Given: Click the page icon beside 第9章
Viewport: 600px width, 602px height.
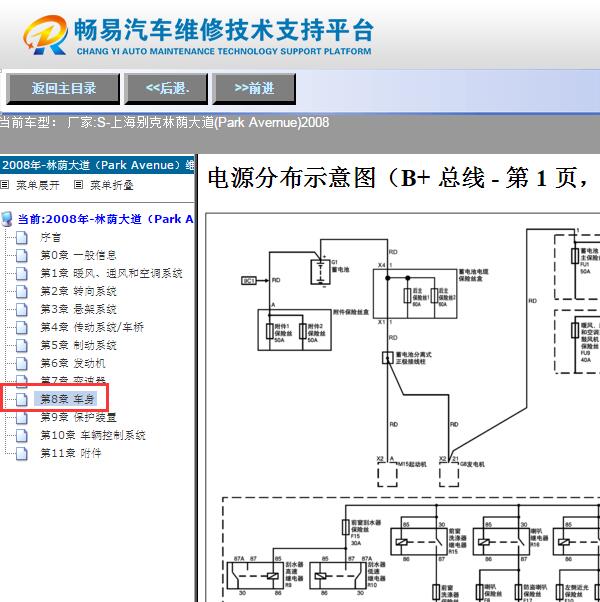Looking at the screenshot, I should tap(22, 418).
